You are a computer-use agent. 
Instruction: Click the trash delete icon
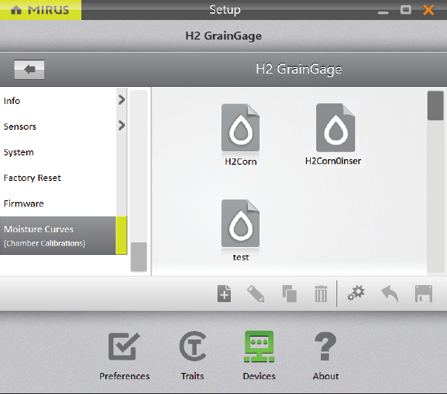(321, 294)
